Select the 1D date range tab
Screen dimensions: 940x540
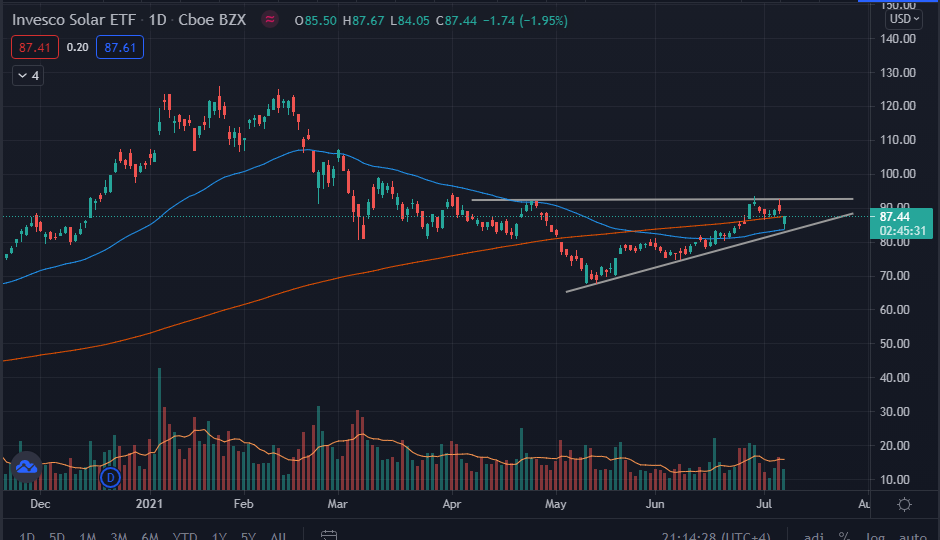click(27, 536)
